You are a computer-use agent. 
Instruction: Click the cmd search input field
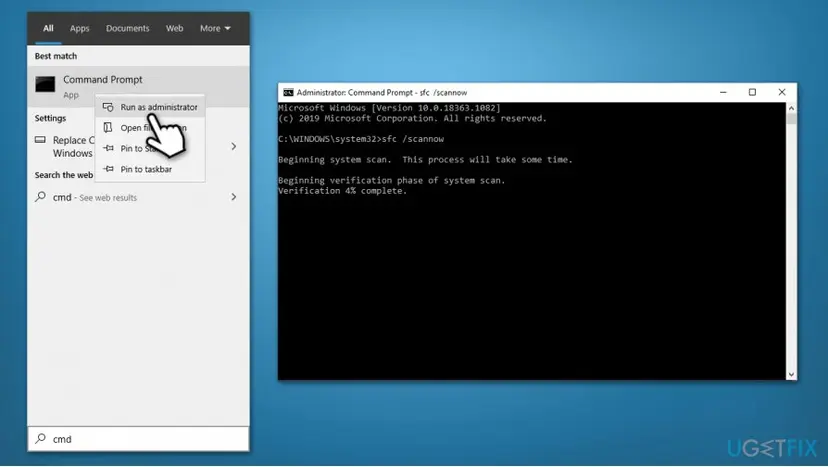click(x=138, y=438)
